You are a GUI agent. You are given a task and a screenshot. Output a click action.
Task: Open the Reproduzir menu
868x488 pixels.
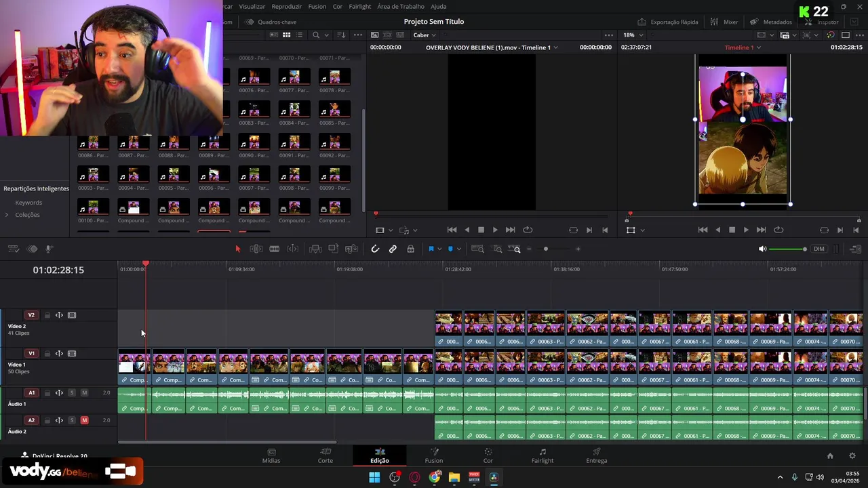point(286,6)
